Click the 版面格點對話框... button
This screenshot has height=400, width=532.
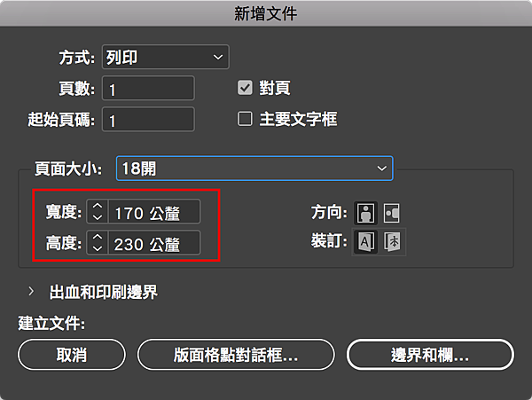(x=236, y=355)
